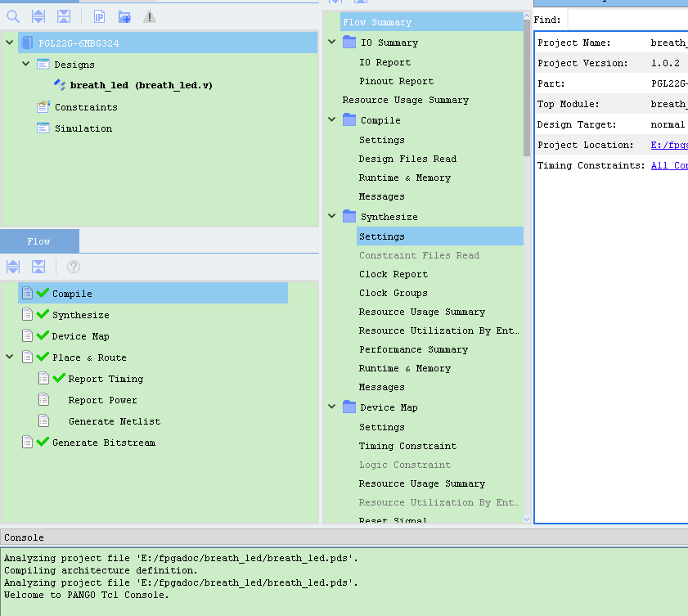Viewport: 688px width, 616px height.
Task: Collapse the Device Map report group
Action: point(332,407)
